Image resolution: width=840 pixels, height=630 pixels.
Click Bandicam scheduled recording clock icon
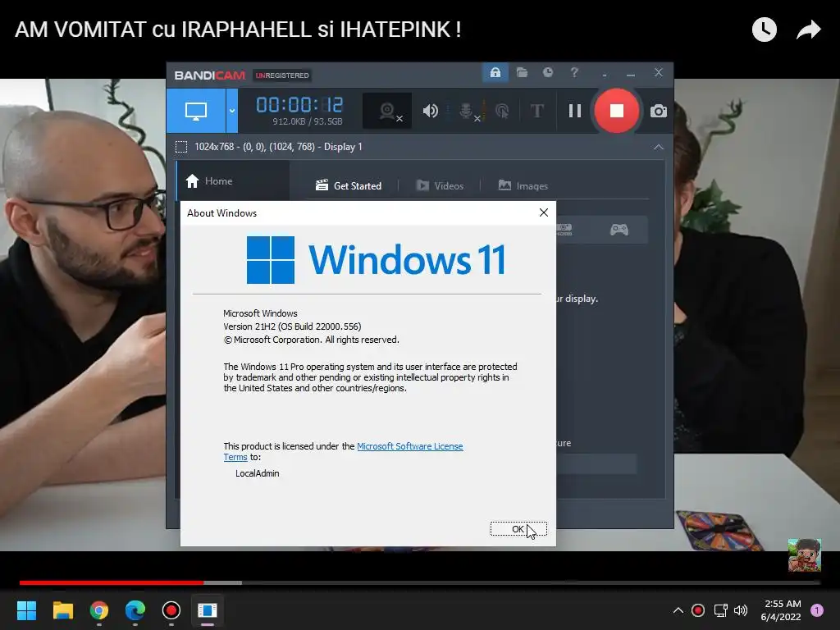(x=547, y=72)
